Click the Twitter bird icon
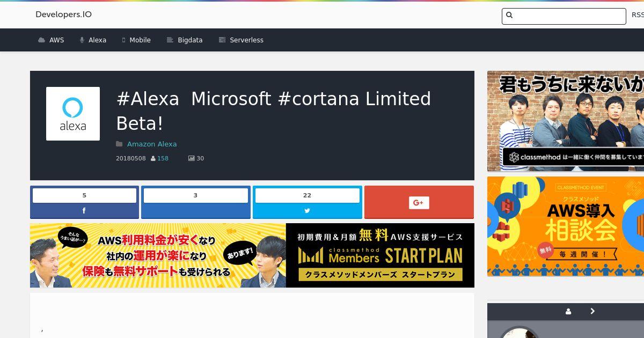 pyautogui.click(x=307, y=211)
